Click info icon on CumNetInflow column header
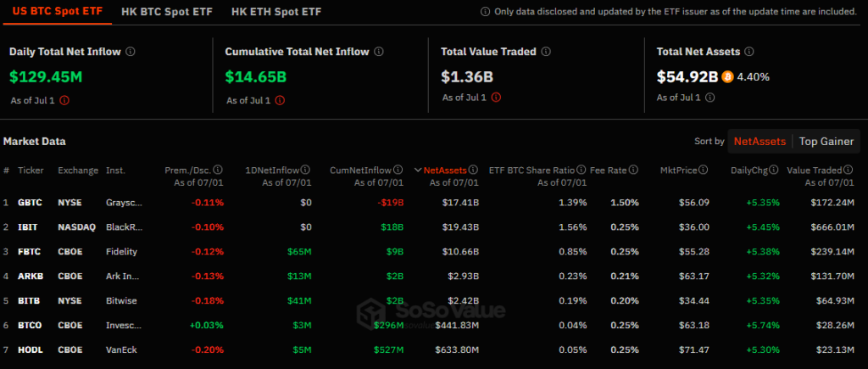 click(x=399, y=170)
